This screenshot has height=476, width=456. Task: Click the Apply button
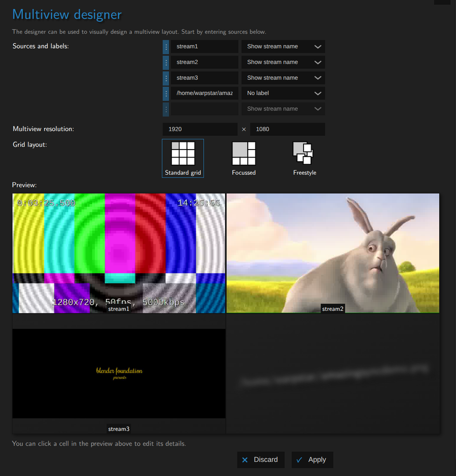point(312,460)
